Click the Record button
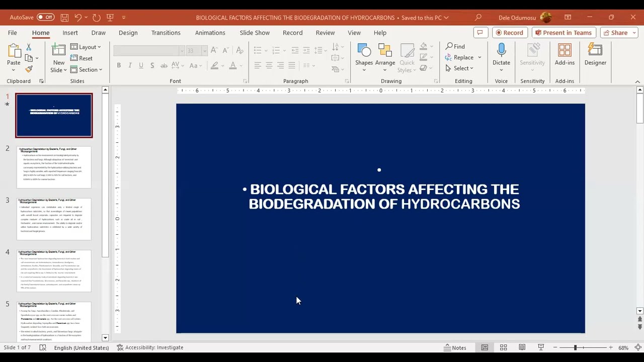644x362 pixels. coord(509,33)
